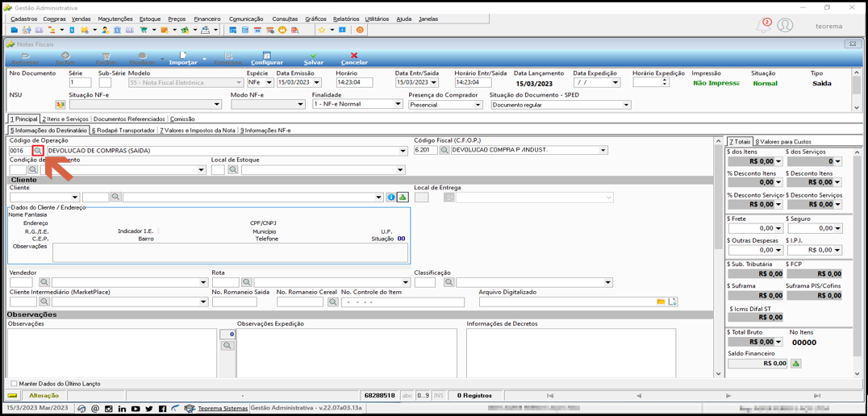Click the Código de Operação search magnifier
This screenshot has height=416, width=868.
pyautogui.click(x=37, y=151)
